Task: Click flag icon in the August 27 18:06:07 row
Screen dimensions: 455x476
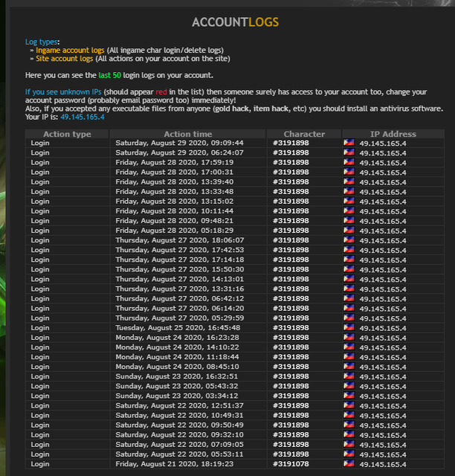Action: (x=349, y=239)
